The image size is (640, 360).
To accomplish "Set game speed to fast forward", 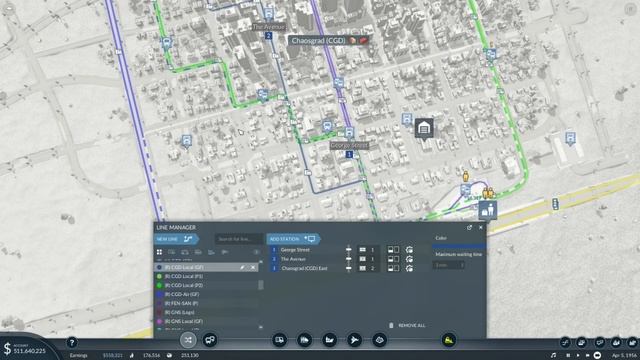I will point(587,356).
